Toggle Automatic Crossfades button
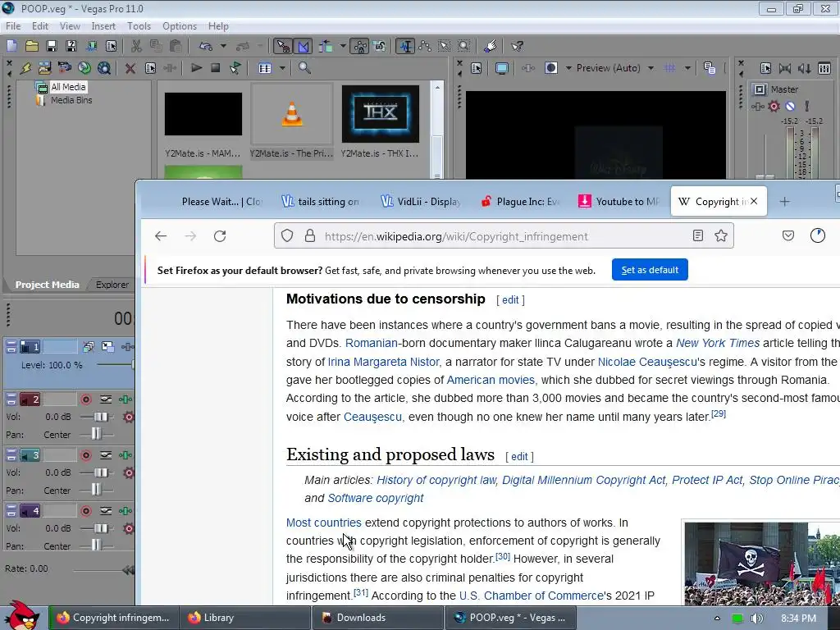This screenshot has height=630, width=840. point(304,46)
